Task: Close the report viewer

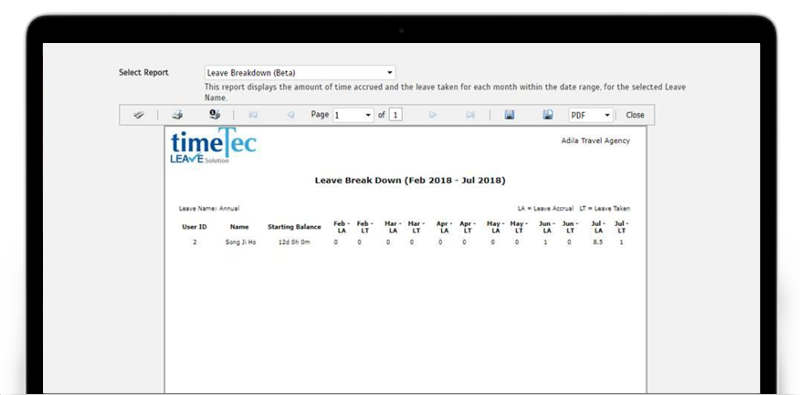Action: point(635,115)
